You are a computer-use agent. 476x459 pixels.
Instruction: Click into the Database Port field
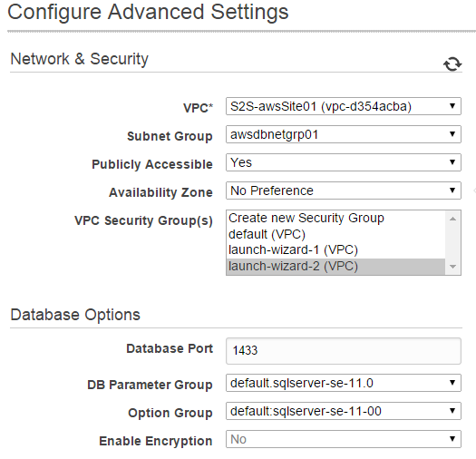pos(344,351)
